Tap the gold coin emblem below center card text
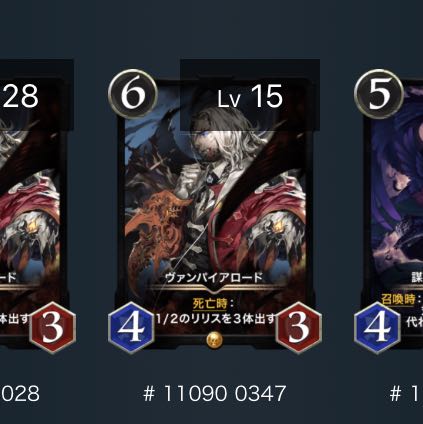The height and width of the screenshot is (424, 423). pos(214,340)
